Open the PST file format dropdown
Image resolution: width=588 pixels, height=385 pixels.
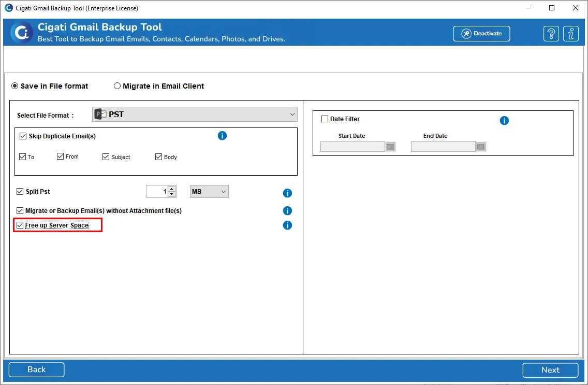(x=195, y=114)
